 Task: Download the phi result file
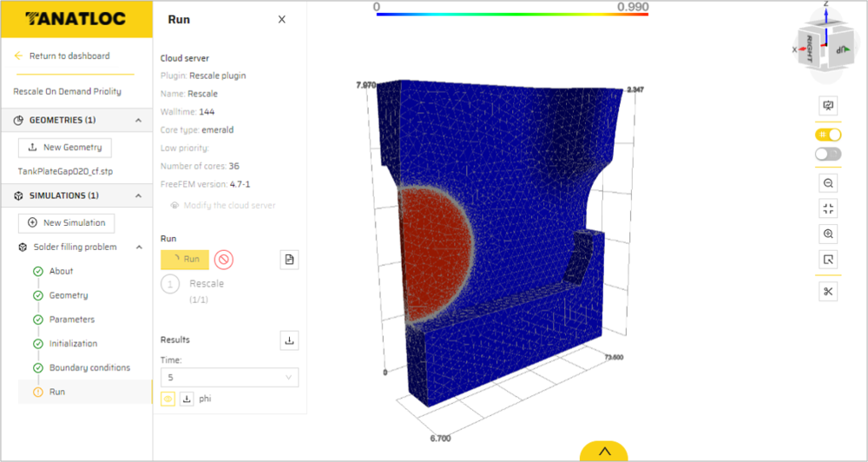pos(187,399)
